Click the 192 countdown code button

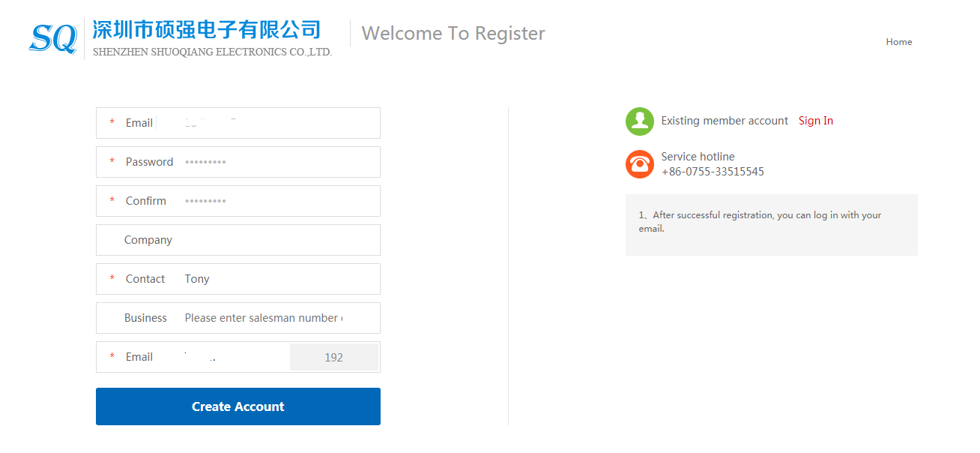click(x=334, y=357)
